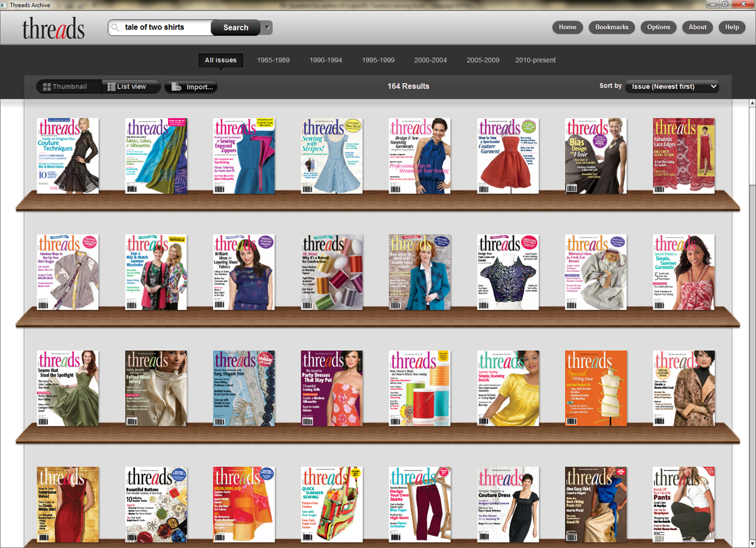The image size is (756, 548).
Task: Open the Rev Up Your Shirt Designs issue
Action: coord(68,272)
